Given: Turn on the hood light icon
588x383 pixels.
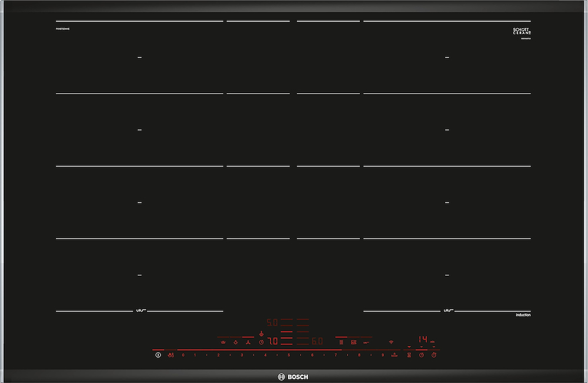Looking at the screenshot, I should pos(235,342).
